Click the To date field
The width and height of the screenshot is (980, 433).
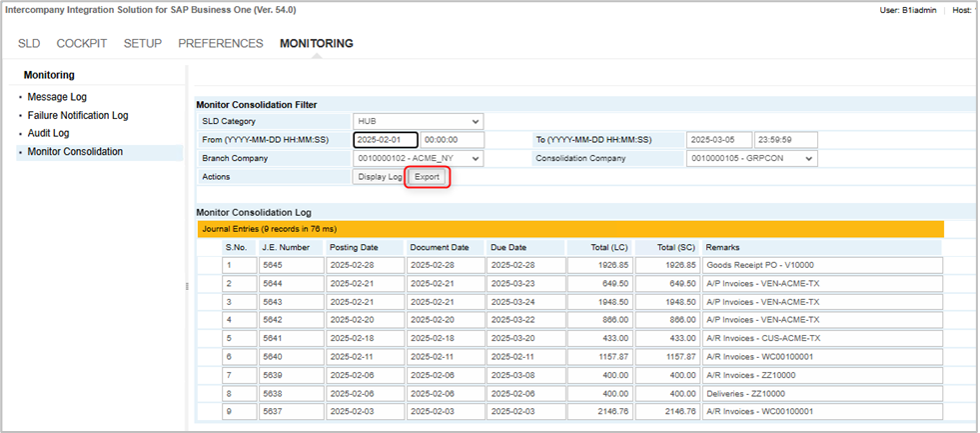click(x=717, y=140)
